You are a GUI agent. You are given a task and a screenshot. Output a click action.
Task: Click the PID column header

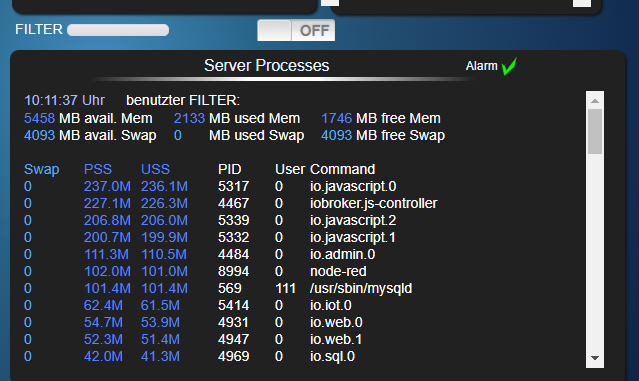tap(229, 169)
